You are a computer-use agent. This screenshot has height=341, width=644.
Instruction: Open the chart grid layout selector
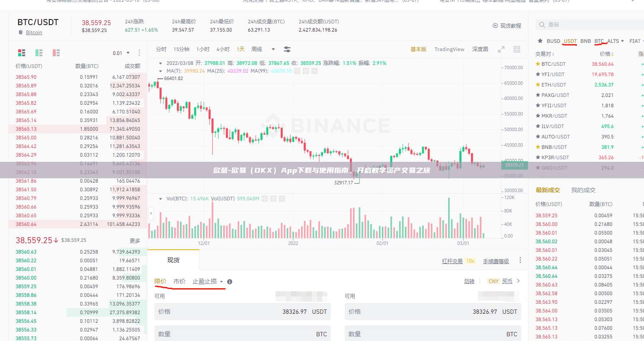[517, 49]
